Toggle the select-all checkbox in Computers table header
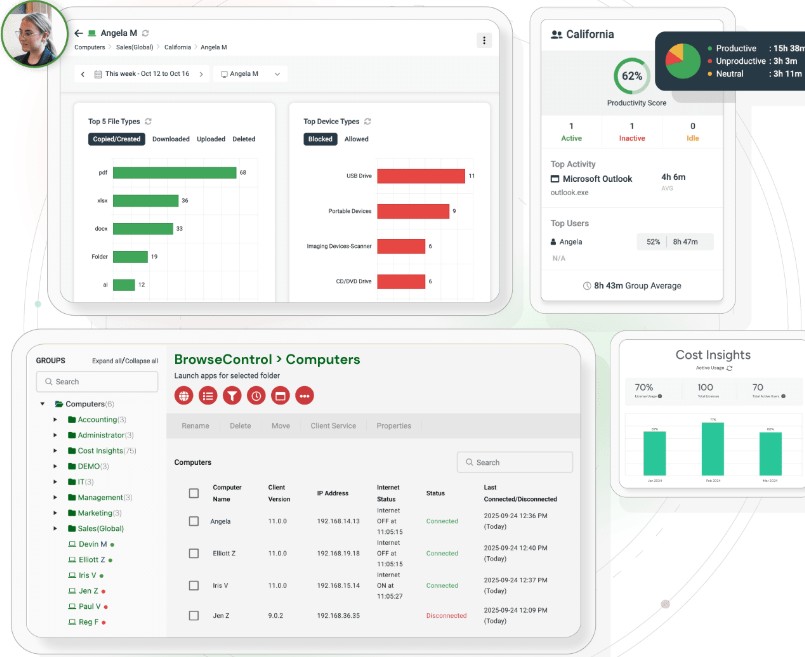 [x=194, y=493]
